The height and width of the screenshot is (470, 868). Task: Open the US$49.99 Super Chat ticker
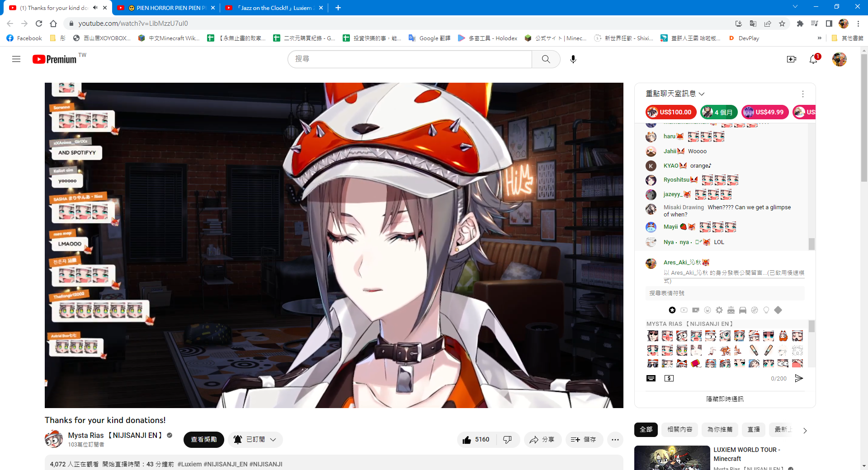click(765, 112)
